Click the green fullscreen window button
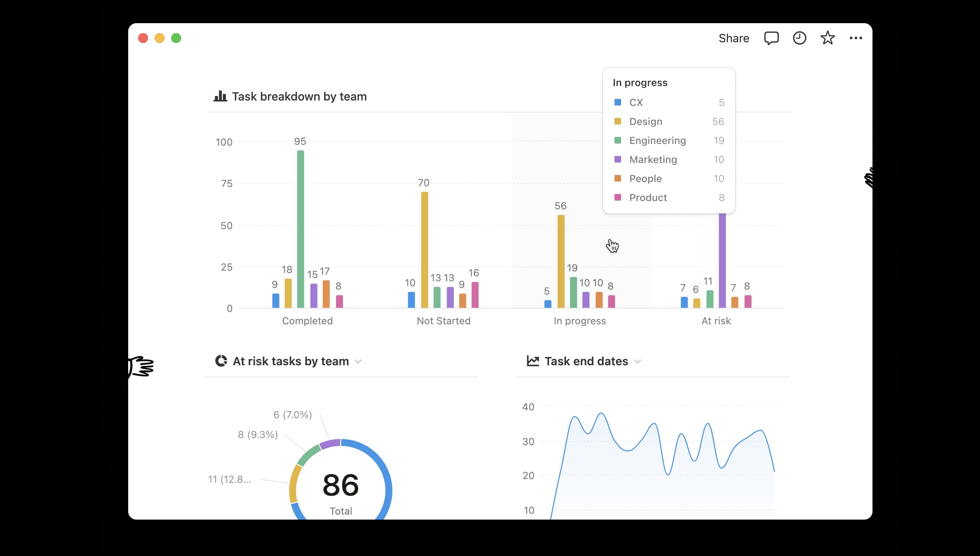The image size is (980, 556). (x=176, y=38)
